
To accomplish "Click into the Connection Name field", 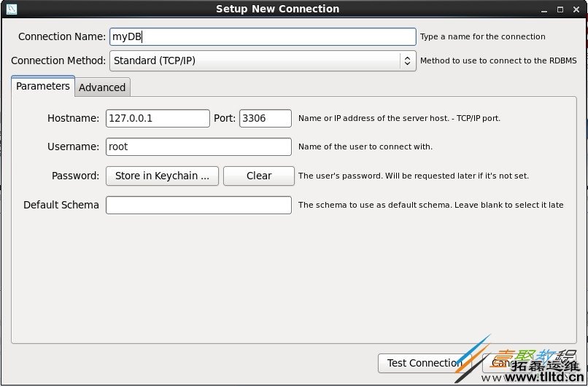I will click(263, 36).
